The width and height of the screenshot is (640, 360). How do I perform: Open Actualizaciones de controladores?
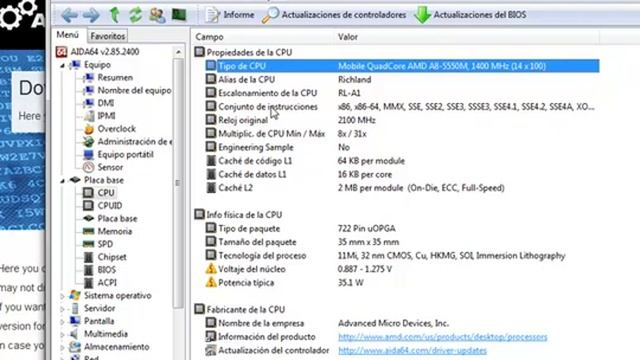tap(334, 15)
